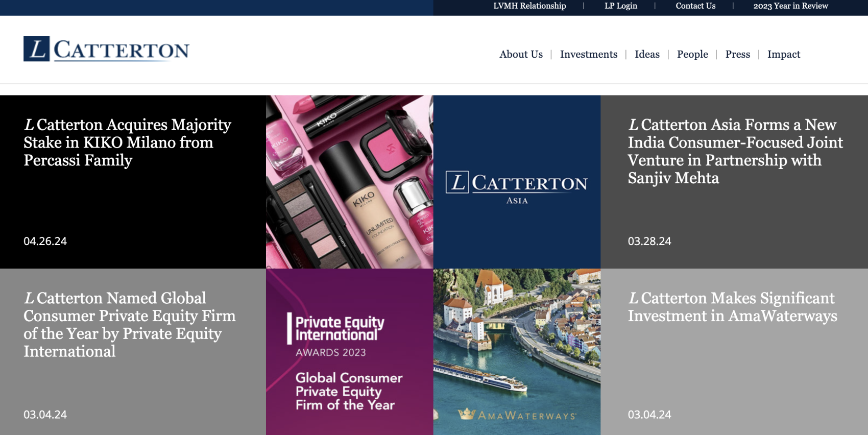
Task: Open Private Equity Firm of Year headline
Action: pos(130,325)
